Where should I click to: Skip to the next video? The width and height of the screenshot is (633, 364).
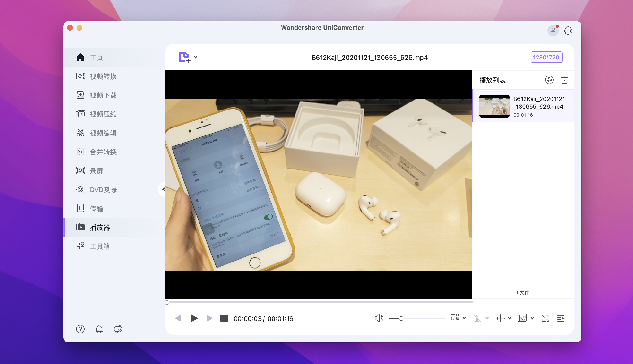pos(209,318)
